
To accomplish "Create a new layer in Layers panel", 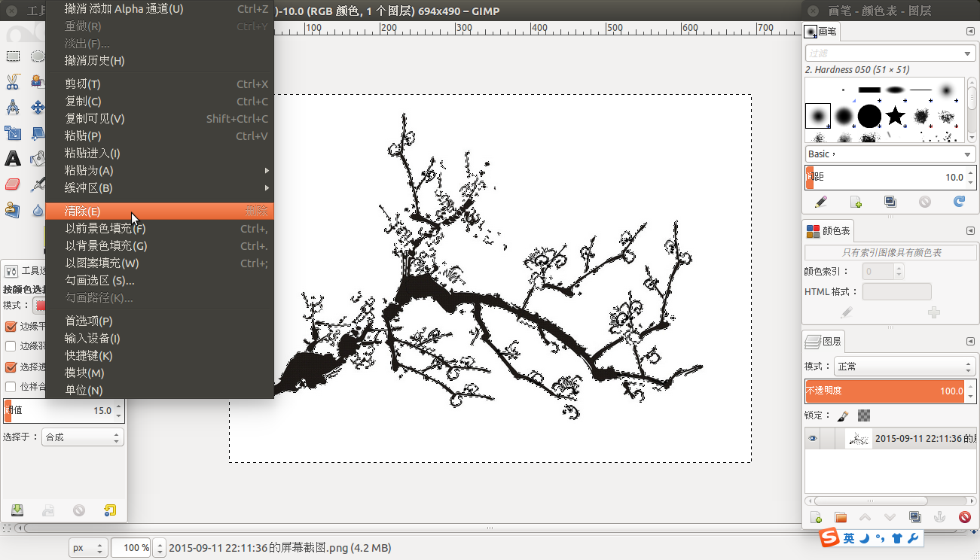I will 816,517.
